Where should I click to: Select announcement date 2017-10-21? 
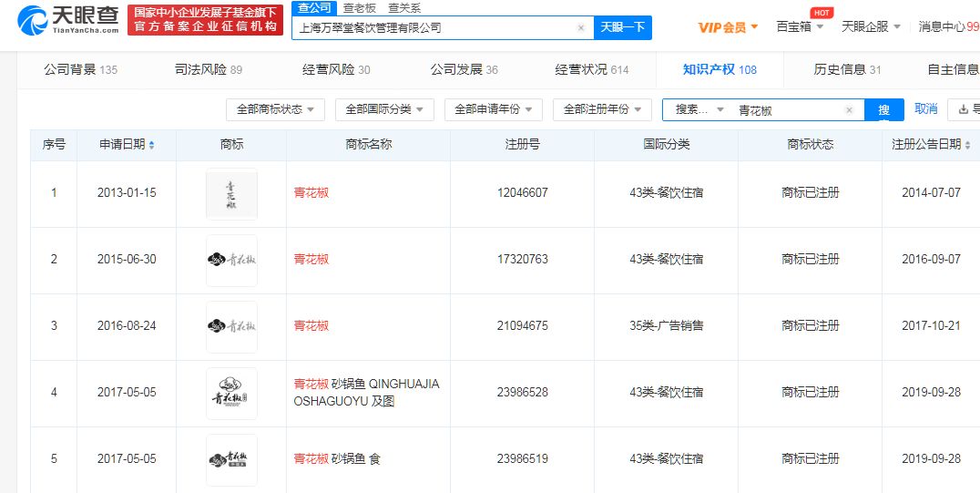tap(931, 325)
